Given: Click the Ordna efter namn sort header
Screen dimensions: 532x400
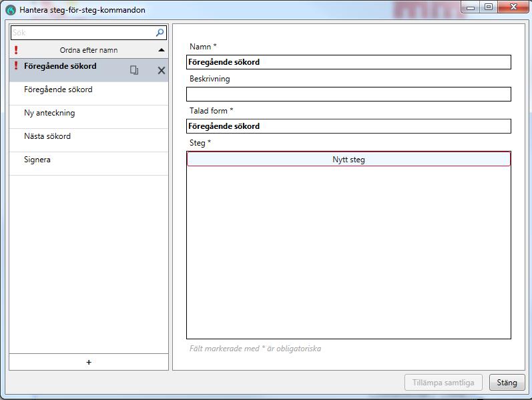Looking at the screenshot, I should [x=89, y=50].
